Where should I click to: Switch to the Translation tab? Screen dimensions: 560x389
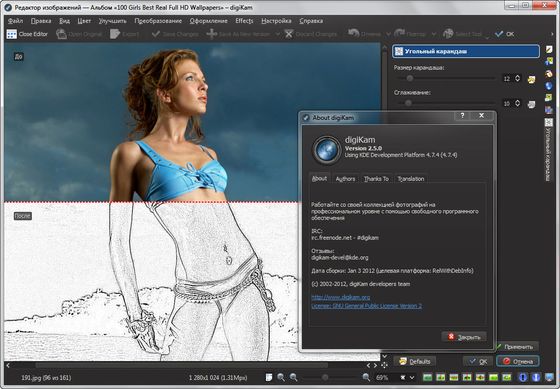point(411,179)
